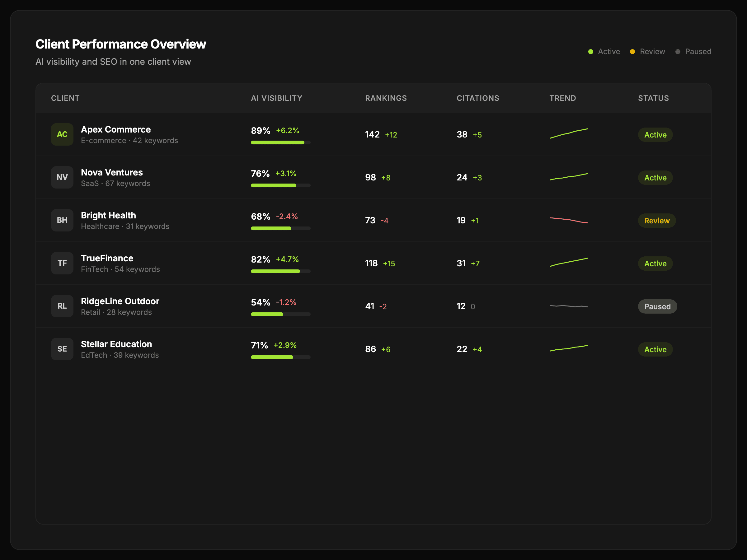The height and width of the screenshot is (560, 747).
Task: Select the BH client avatar
Action: coord(62,220)
